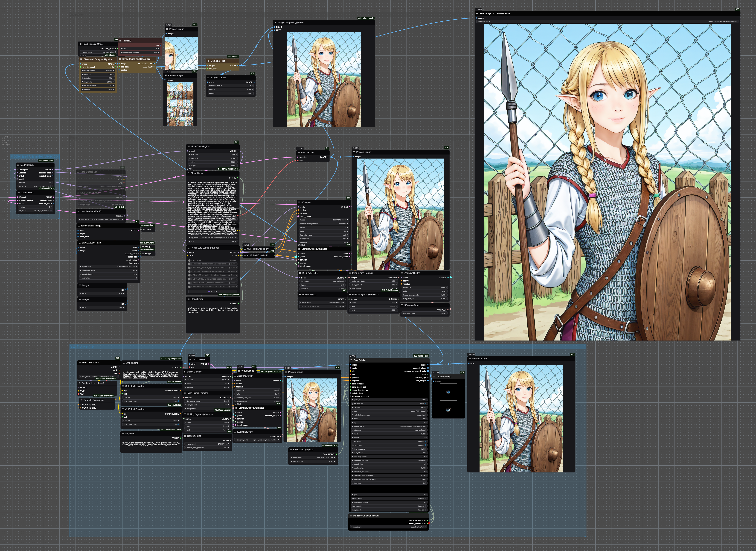Click the upper eye crop thumbnail in Preview Image #70
Viewport: 756px width, 551px height.
[x=448, y=392]
